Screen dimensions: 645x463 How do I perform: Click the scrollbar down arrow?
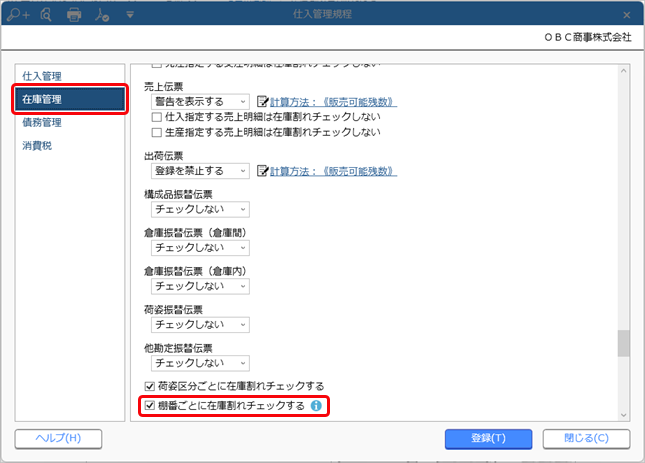624,415
